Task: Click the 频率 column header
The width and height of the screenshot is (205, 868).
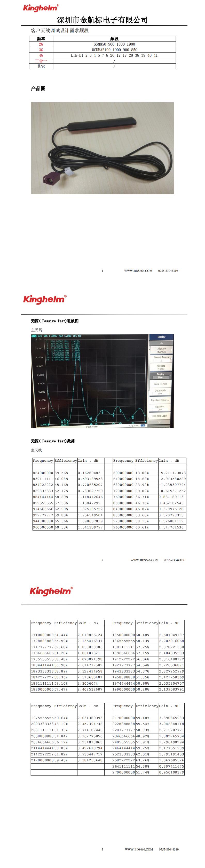Action: coord(41,39)
